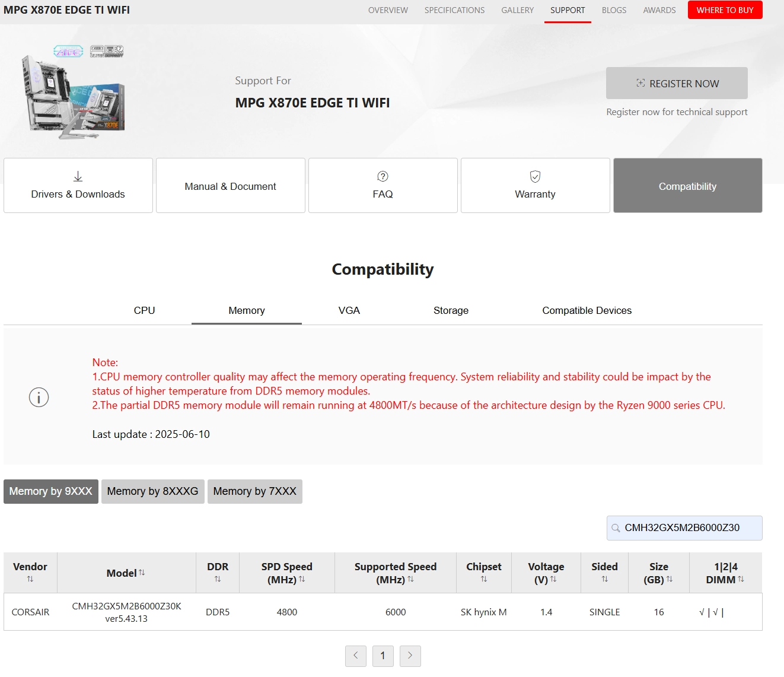Open Manual & Document card

tap(231, 185)
